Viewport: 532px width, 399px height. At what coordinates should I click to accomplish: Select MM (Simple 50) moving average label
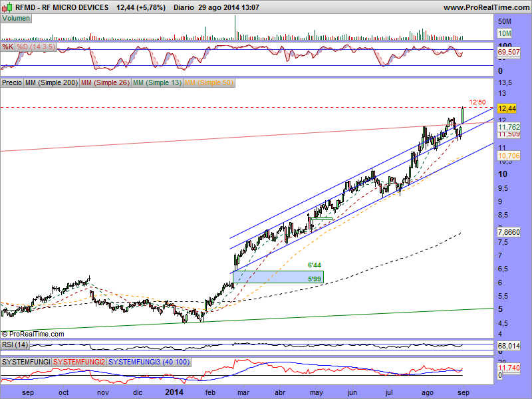pos(209,82)
